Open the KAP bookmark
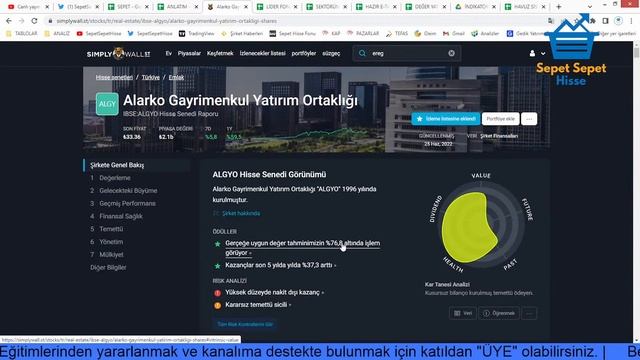Image resolution: width=640 pixels, height=360 pixels. point(331,33)
